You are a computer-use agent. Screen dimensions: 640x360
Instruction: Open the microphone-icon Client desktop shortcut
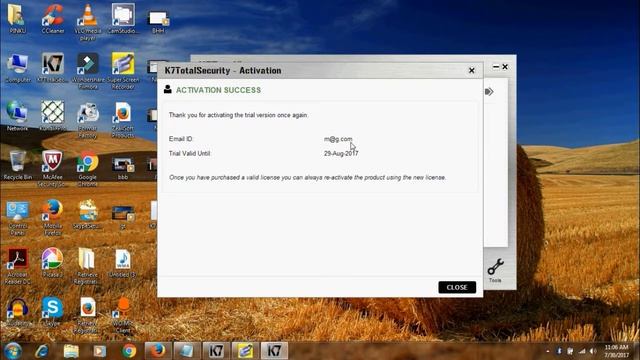coord(123,315)
